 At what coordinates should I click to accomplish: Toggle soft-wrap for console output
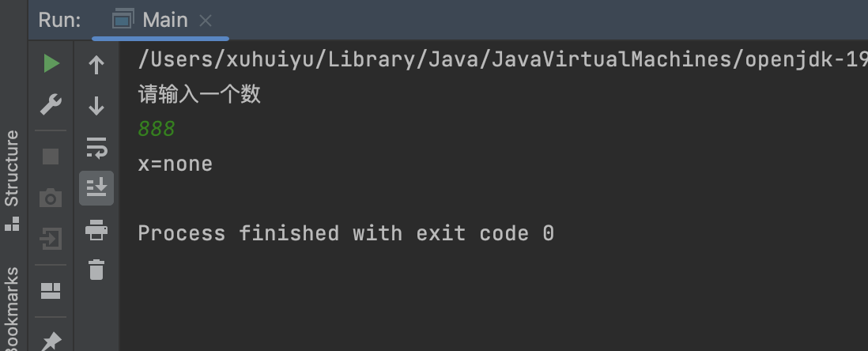coord(96,147)
